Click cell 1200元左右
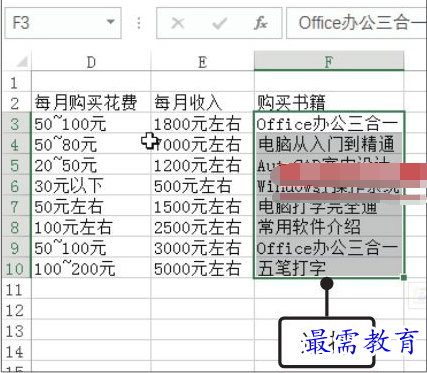Image resolution: width=427 pixels, height=373 pixels. (x=202, y=165)
